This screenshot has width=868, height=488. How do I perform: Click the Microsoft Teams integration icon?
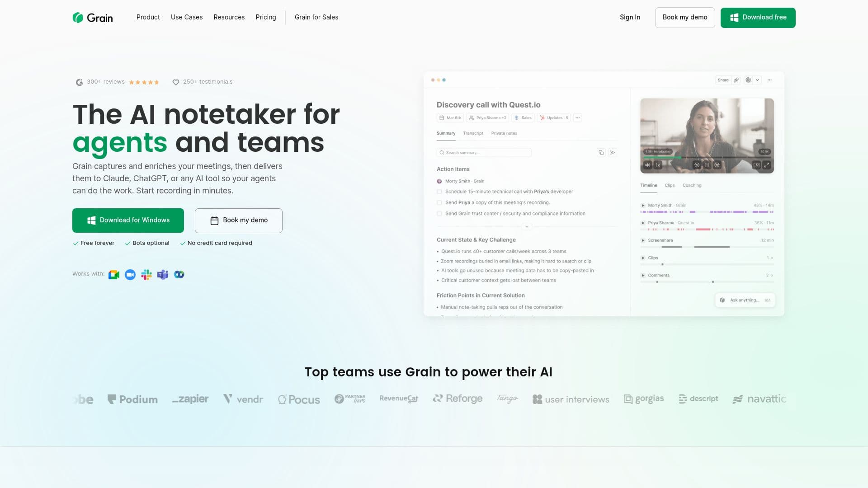pyautogui.click(x=163, y=275)
